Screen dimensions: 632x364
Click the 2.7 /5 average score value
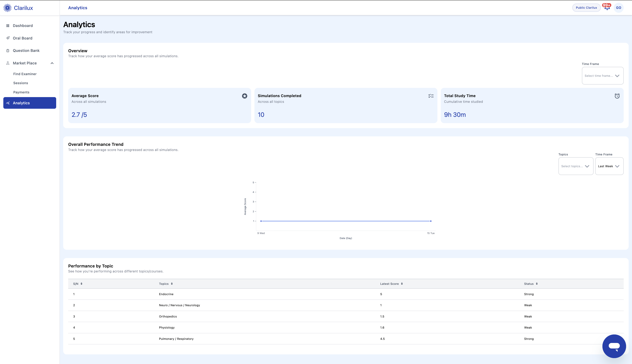(x=79, y=115)
